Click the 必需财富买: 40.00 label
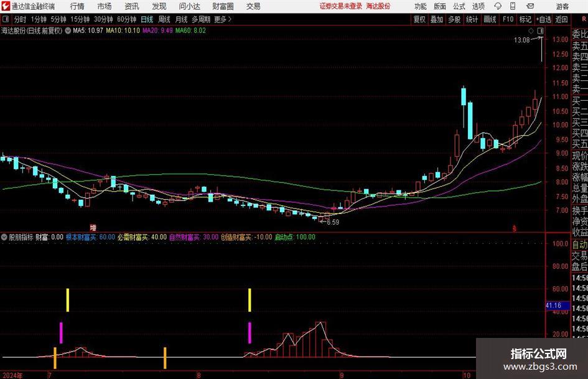 142,237
